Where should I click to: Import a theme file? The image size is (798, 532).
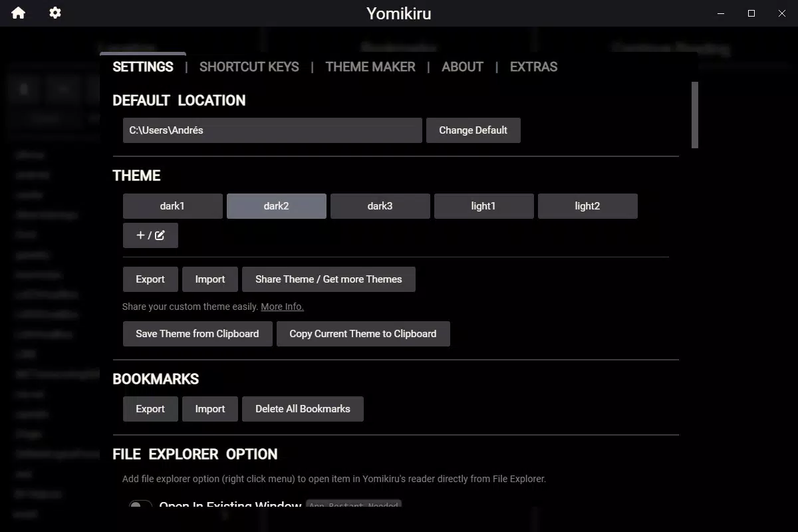pos(210,279)
